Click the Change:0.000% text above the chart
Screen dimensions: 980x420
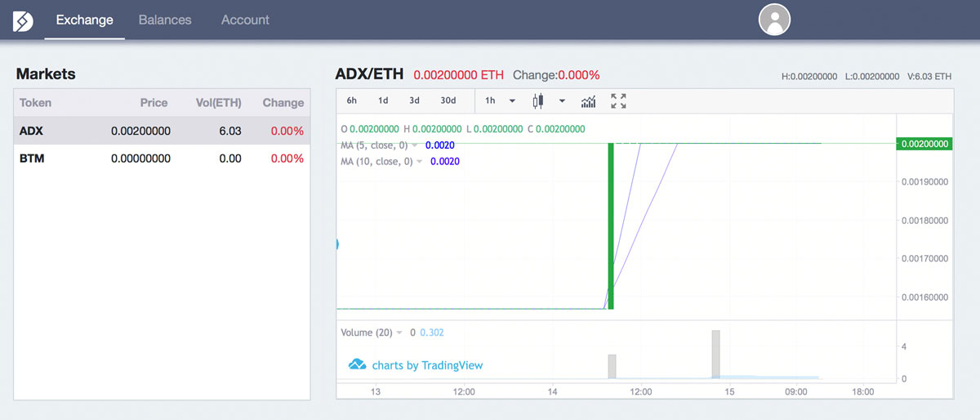pyautogui.click(x=556, y=75)
